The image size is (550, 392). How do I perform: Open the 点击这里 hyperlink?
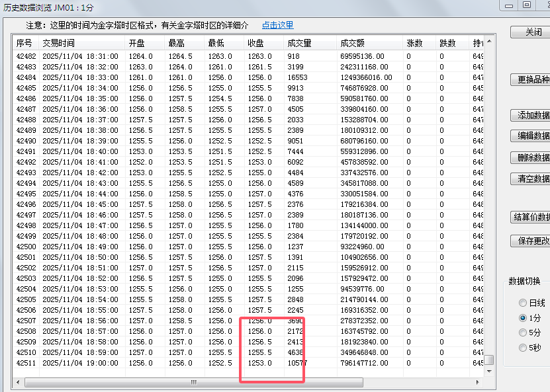coord(277,25)
